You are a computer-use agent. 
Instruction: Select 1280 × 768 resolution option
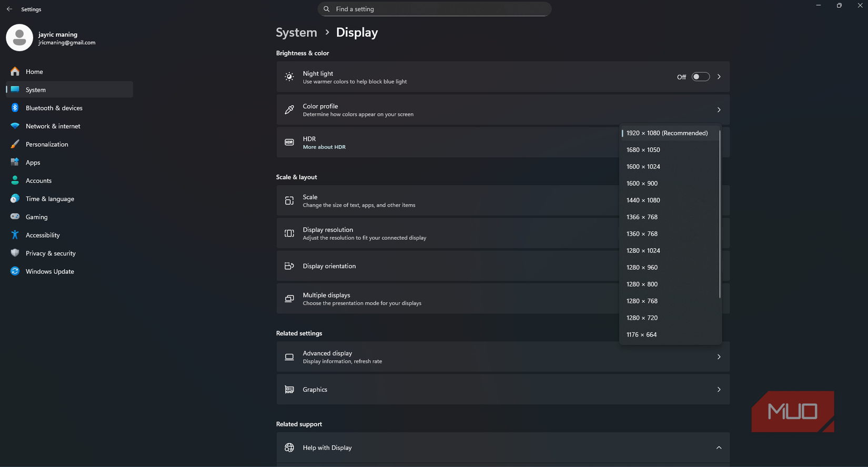[x=670, y=301]
